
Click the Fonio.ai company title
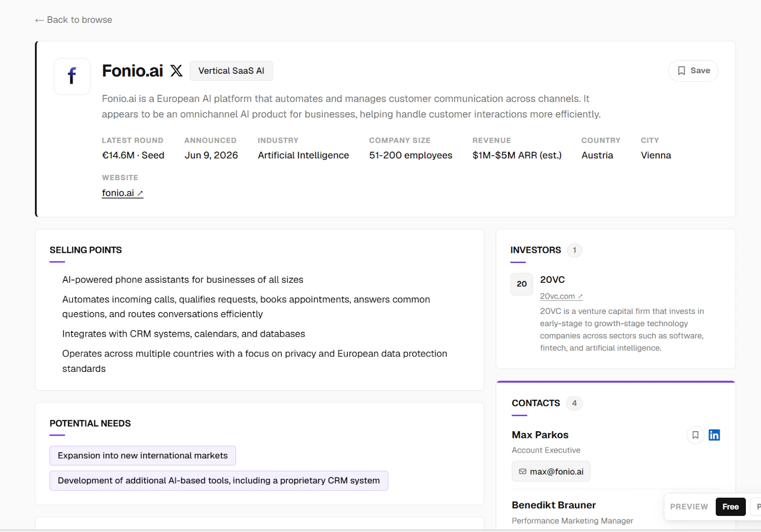pyautogui.click(x=132, y=71)
